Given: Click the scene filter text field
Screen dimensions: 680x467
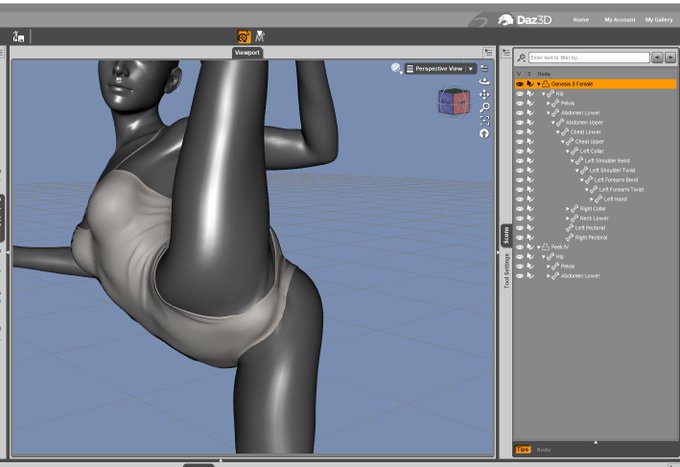Looking at the screenshot, I should (x=588, y=57).
